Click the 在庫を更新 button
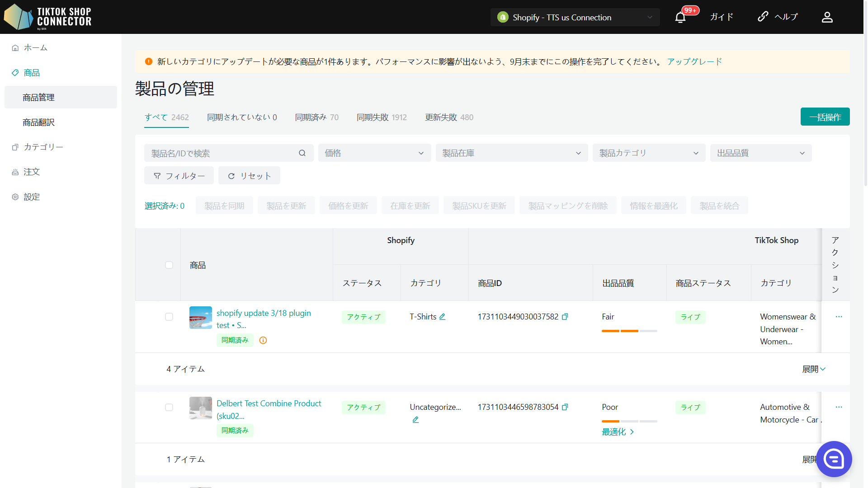This screenshot has width=868, height=488. pos(410,206)
